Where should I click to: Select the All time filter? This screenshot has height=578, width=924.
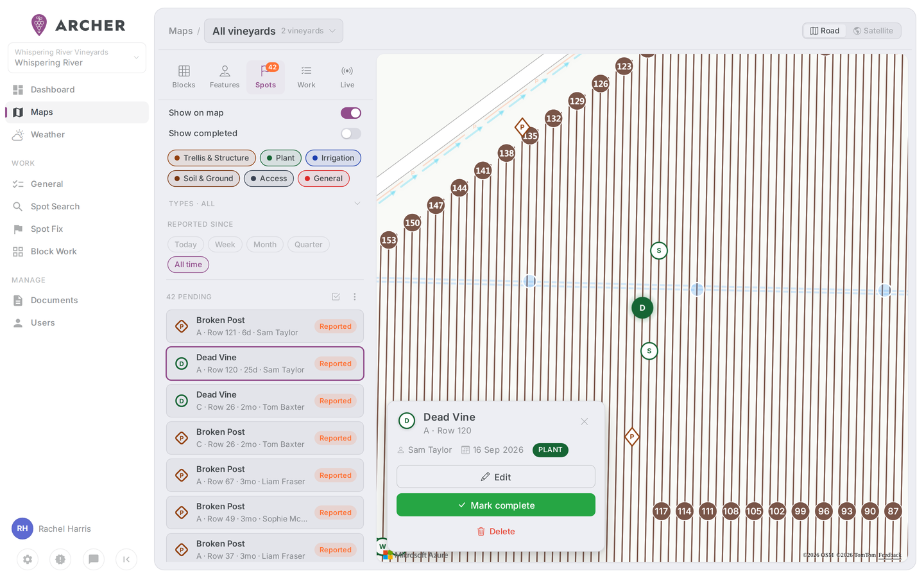click(x=188, y=265)
